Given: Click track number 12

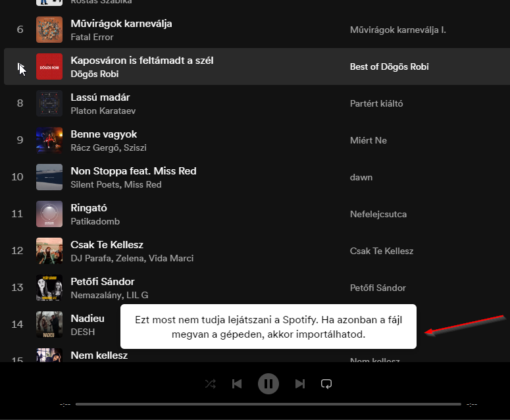Looking at the screenshot, I should (x=17, y=251).
